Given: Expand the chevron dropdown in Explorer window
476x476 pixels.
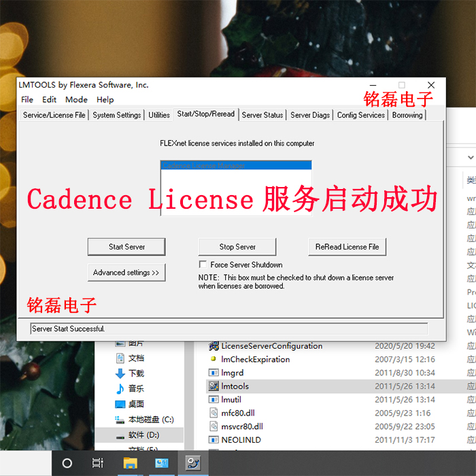Looking at the screenshot, I should pos(471,157).
